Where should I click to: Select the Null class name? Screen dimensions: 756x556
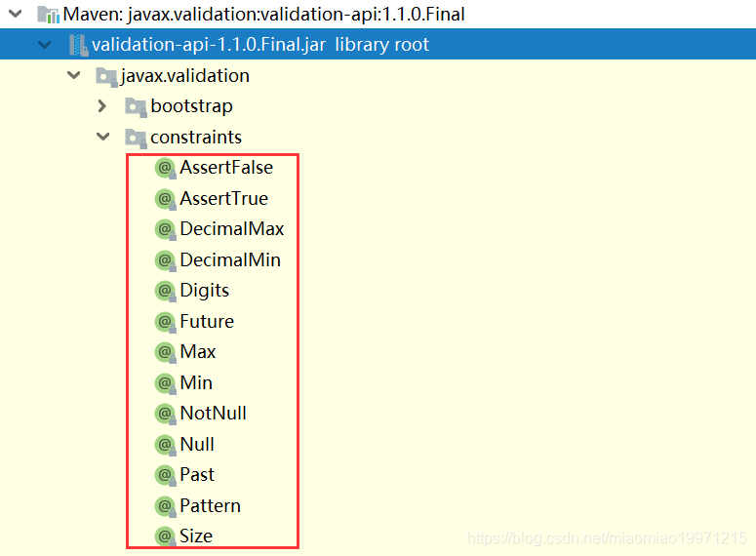(197, 444)
